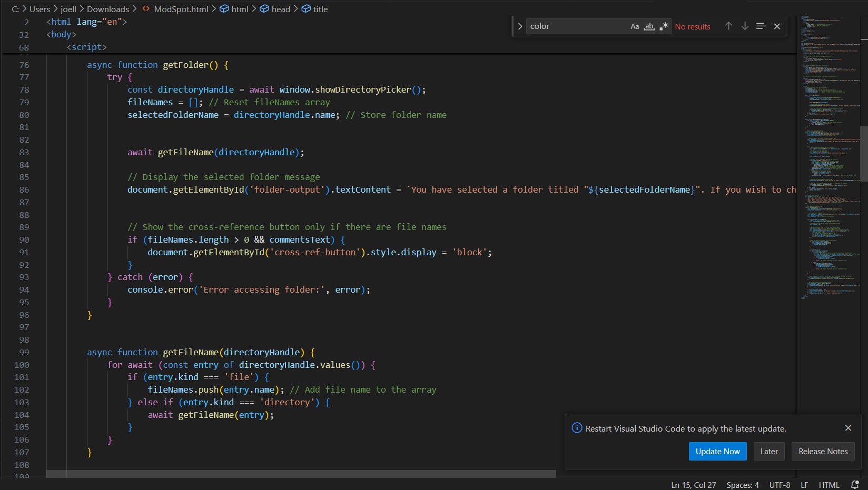Select the head breadcrumb item

coord(280,9)
